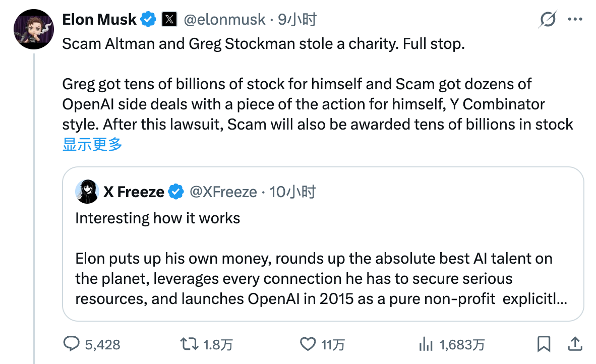This screenshot has width=596, height=364.
Task: Click X Freeze's verified badge
Action: tap(175, 192)
